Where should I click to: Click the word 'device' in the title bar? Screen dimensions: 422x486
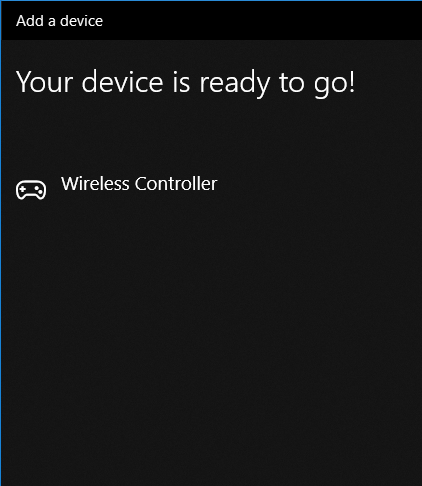pyautogui.click(x=81, y=21)
